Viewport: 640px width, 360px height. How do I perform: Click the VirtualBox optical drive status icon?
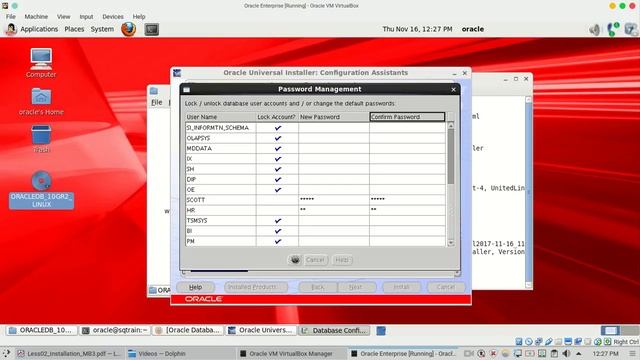(529, 342)
